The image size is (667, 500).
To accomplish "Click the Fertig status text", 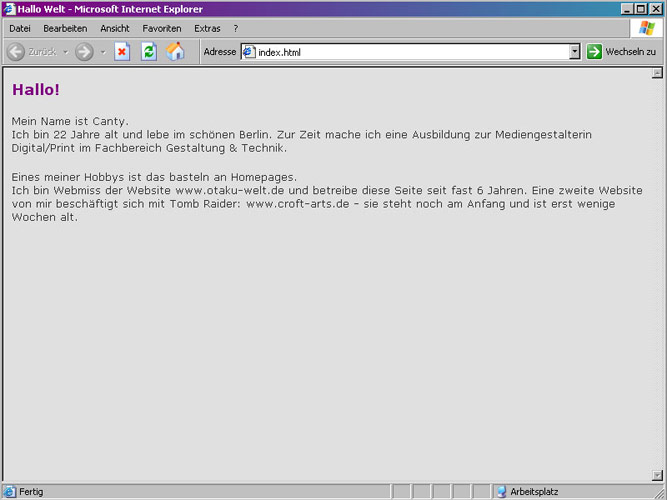I will [x=31, y=492].
